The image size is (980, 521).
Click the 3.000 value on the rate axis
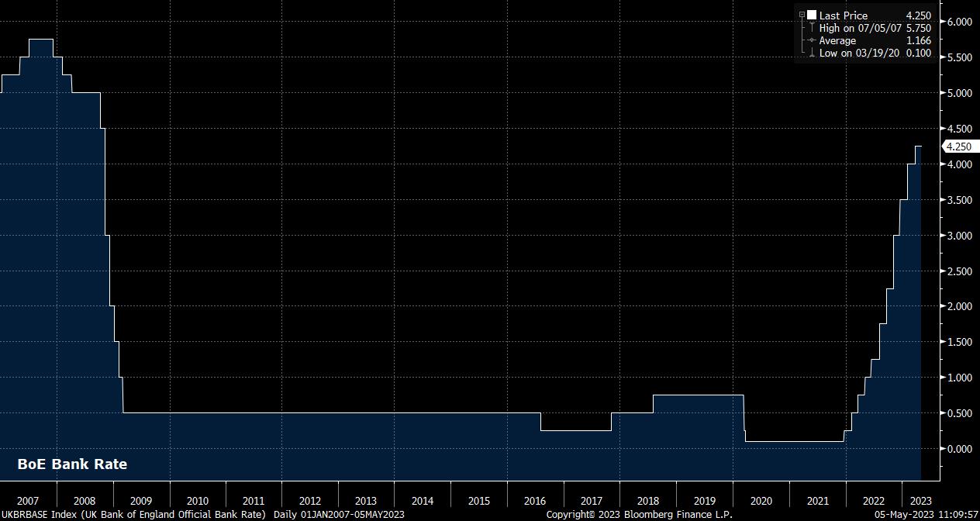click(x=960, y=236)
